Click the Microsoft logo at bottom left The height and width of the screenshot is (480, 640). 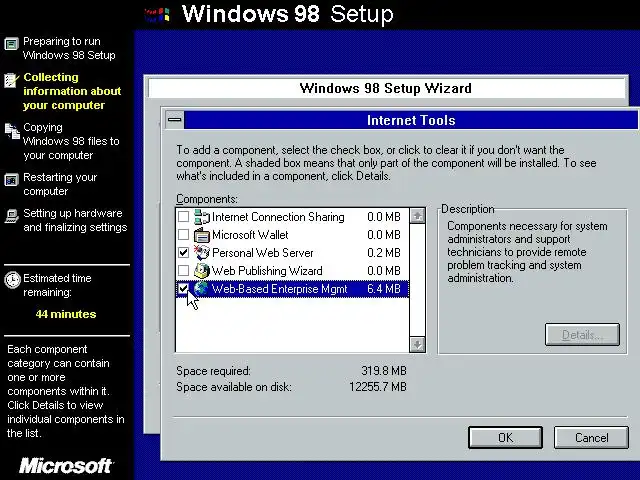pyautogui.click(x=66, y=466)
